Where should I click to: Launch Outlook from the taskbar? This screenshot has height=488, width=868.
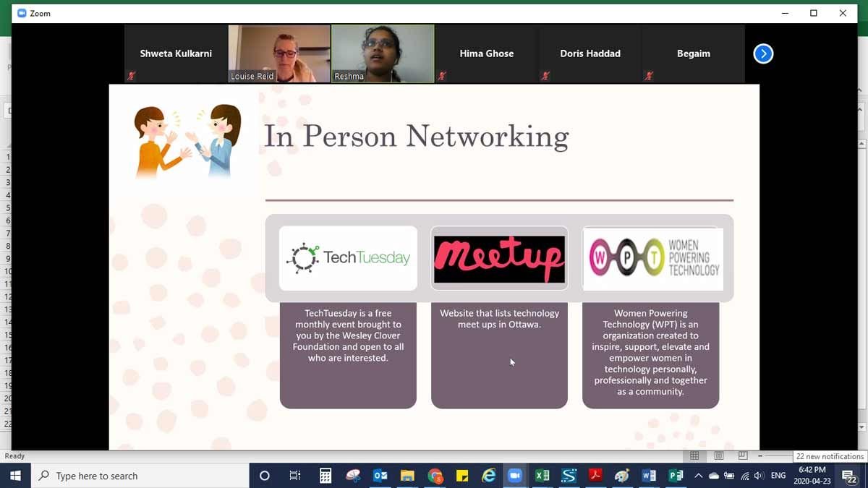tap(380, 476)
